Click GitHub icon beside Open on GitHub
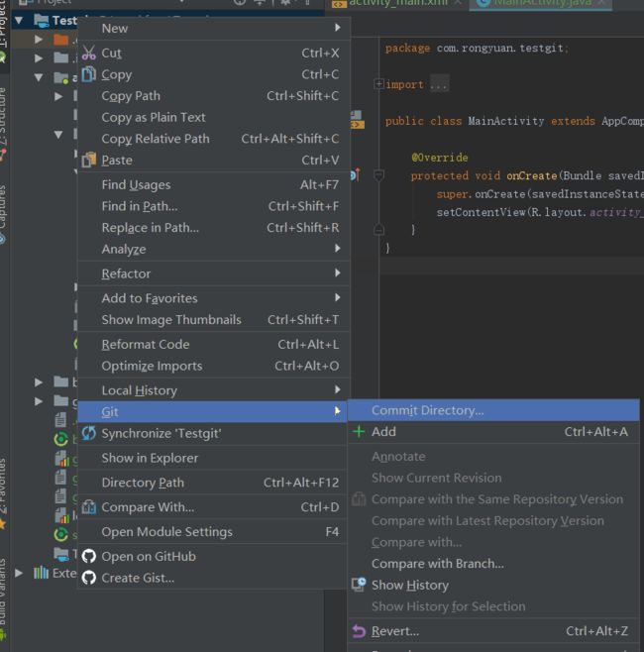This screenshot has width=644, height=652. coord(88,556)
